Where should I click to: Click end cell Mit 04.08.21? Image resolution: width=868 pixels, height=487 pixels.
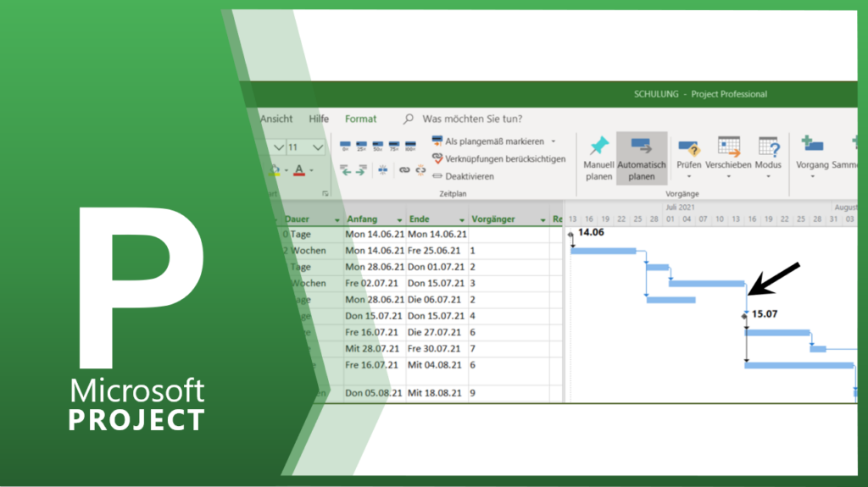pos(437,365)
